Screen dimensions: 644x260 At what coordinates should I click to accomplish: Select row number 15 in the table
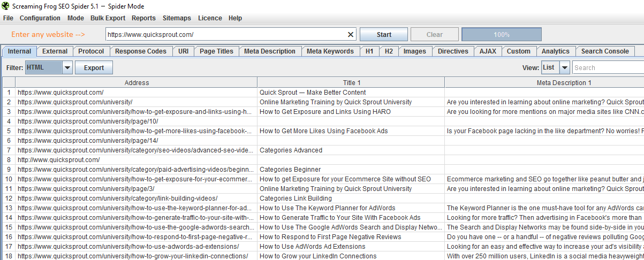click(x=9, y=227)
